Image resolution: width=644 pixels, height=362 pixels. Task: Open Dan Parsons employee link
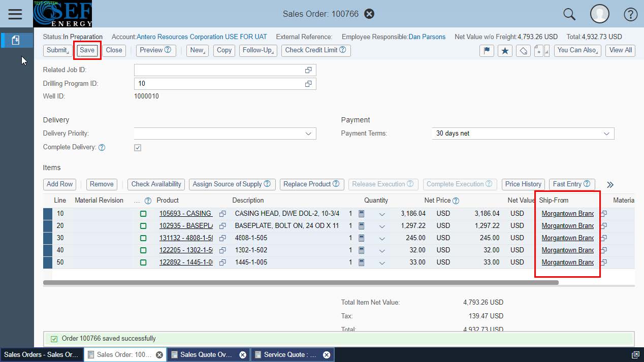[x=427, y=37]
